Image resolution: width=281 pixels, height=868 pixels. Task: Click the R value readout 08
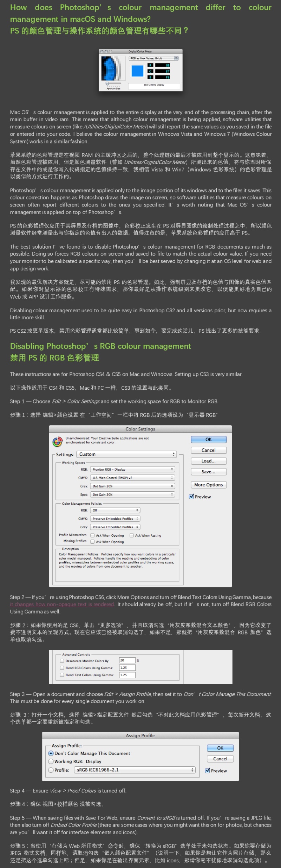(163, 65)
